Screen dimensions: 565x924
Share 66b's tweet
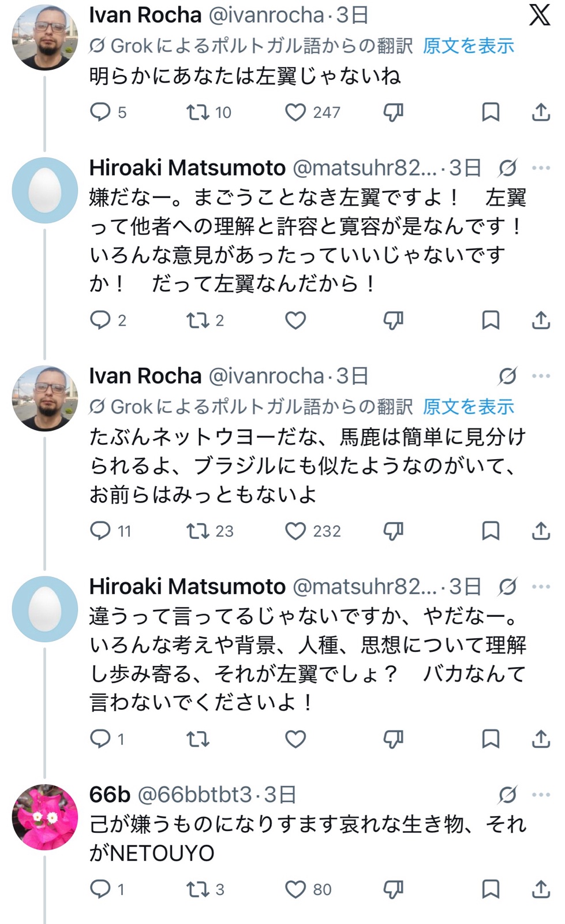[540, 889]
